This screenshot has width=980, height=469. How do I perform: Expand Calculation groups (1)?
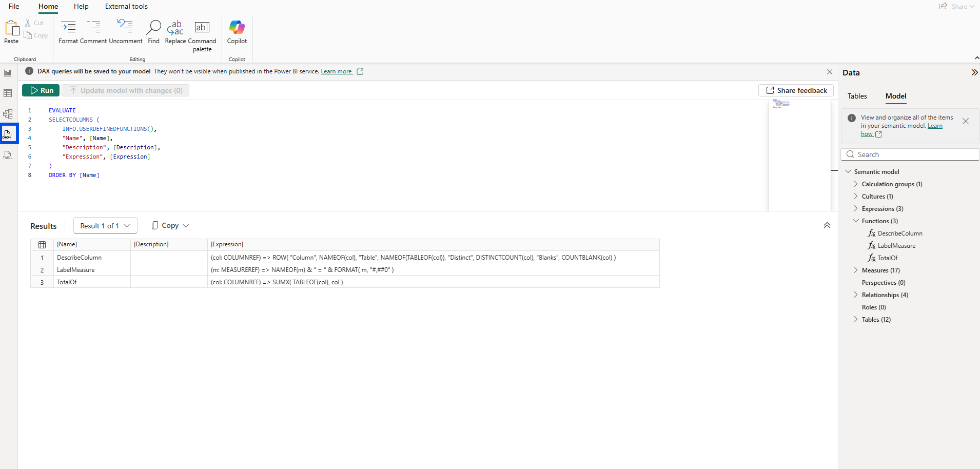pos(856,184)
